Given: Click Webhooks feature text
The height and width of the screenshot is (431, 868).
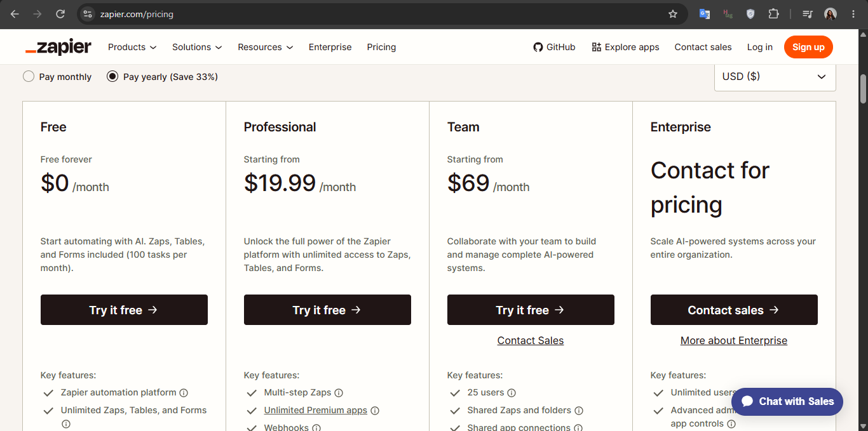Looking at the screenshot, I should pyautogui.click(x=287, y=428).
